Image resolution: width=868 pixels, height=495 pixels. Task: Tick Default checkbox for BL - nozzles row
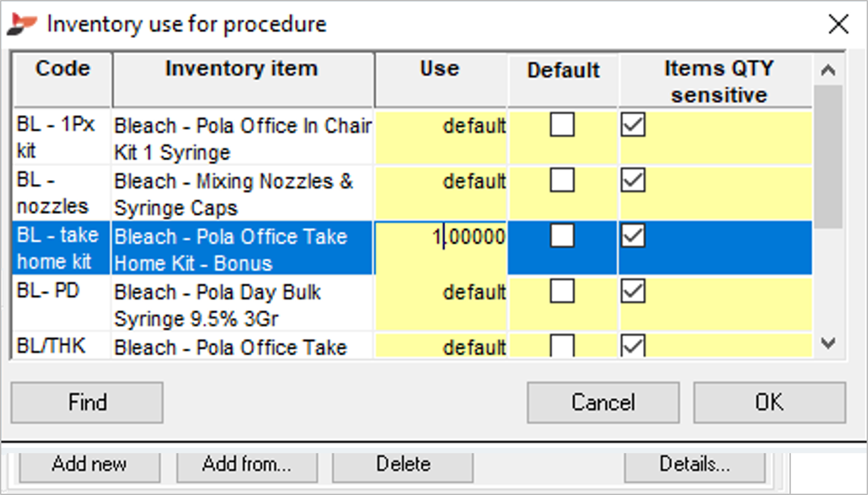pos(562,180)
